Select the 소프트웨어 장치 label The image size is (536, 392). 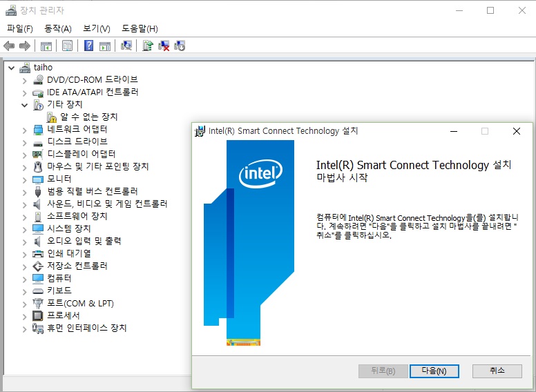click(x=77, y=217)
